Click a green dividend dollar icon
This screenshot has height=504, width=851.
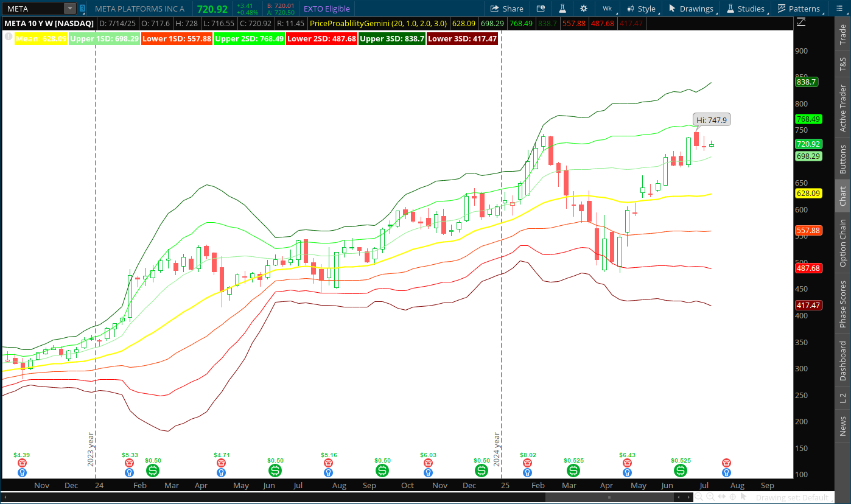click(152, 470)
